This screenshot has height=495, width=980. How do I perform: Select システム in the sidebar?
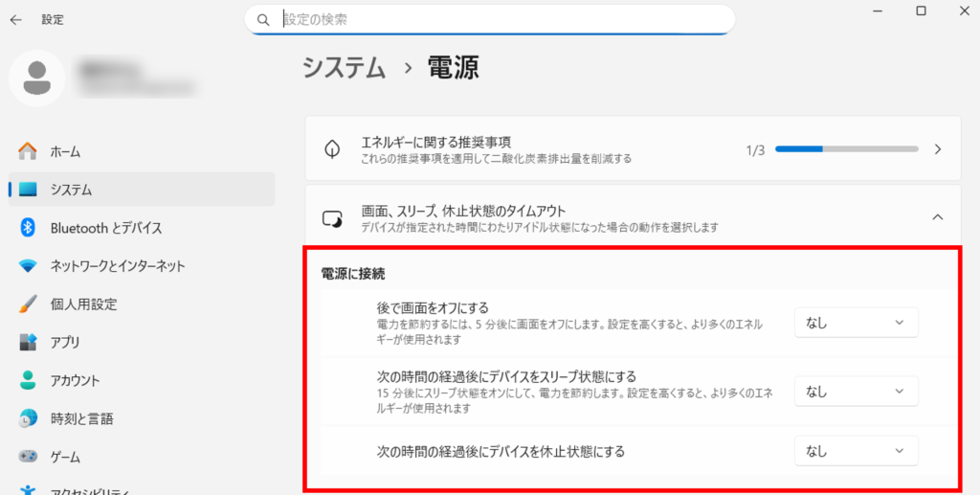73,190
